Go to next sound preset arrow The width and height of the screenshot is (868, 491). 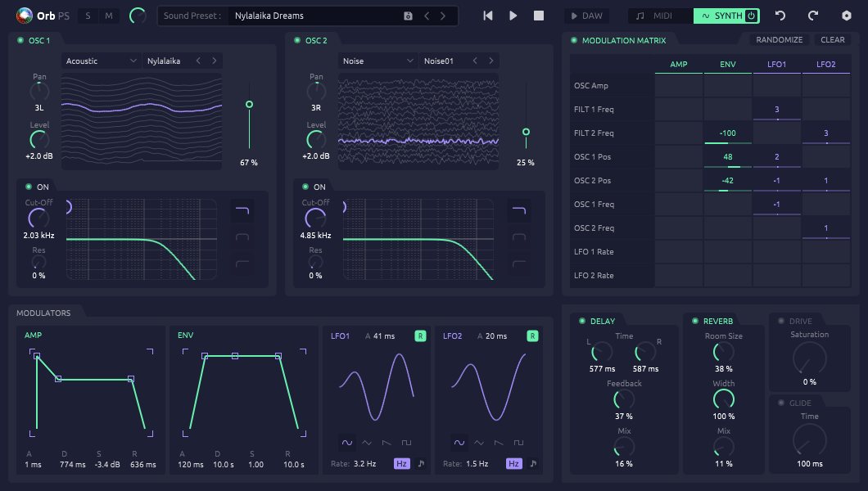(443, 16)
